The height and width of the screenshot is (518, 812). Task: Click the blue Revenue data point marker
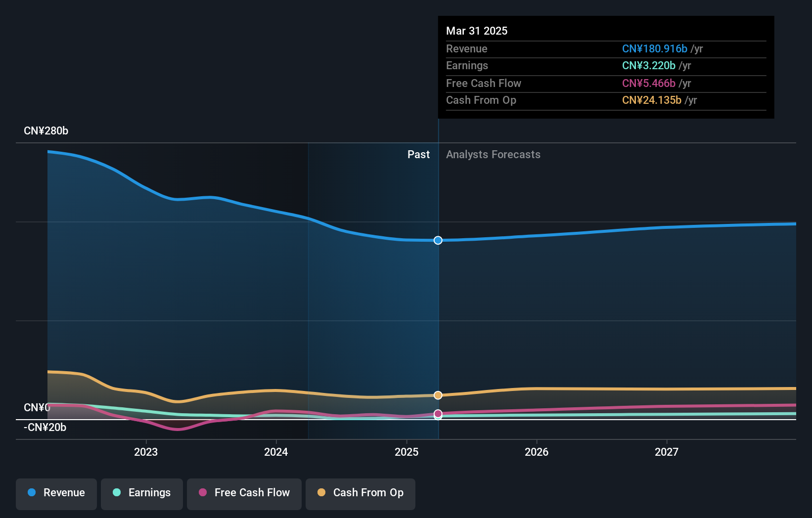pyautogui.click(x=438, y=240)
